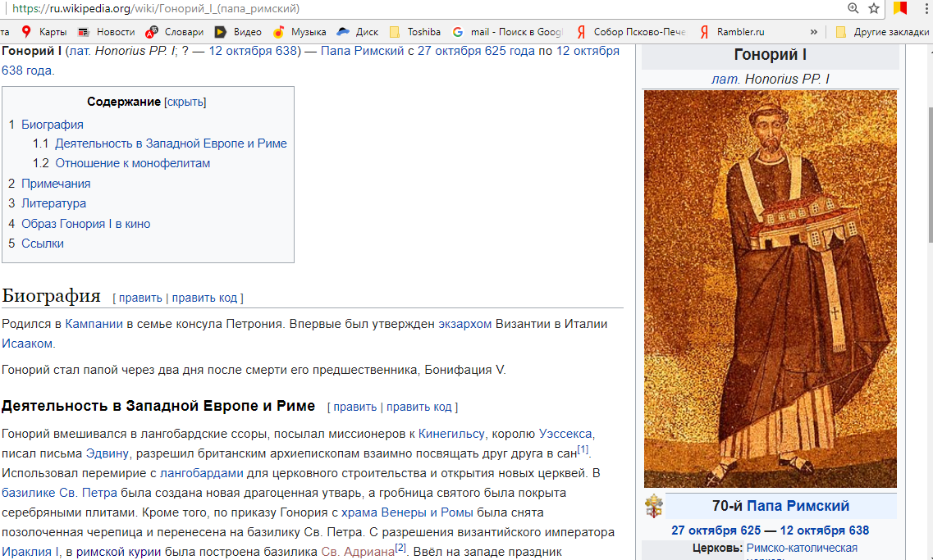Bookmark this page with the star icon
This screenshot has width=933, height=560.
click(873, 8)
